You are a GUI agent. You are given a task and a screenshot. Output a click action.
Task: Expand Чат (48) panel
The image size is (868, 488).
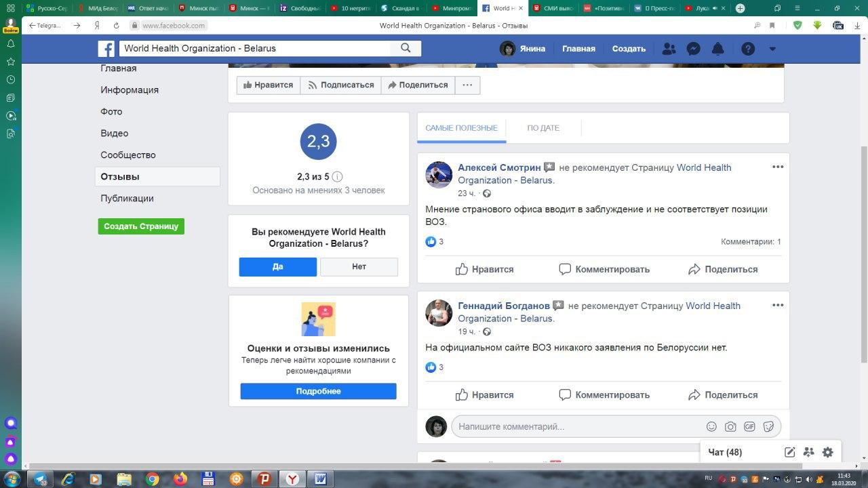point(725,452)
